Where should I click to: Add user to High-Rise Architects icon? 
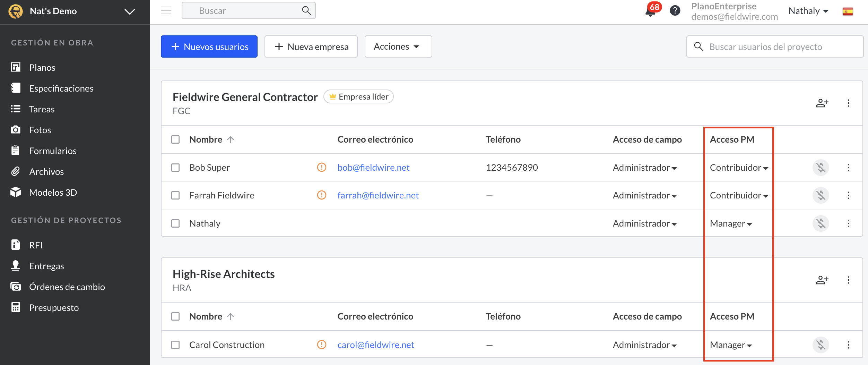tap(822, 280)
